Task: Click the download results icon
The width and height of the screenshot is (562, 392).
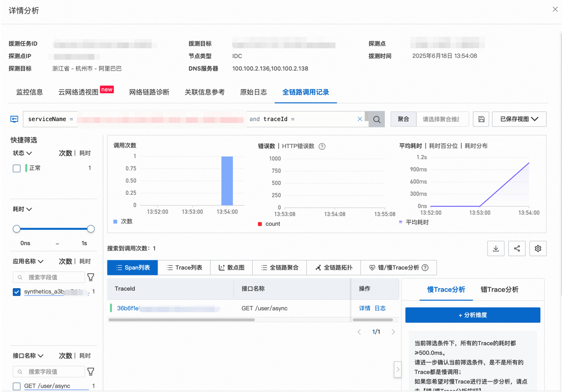Action: click(496, 248)
